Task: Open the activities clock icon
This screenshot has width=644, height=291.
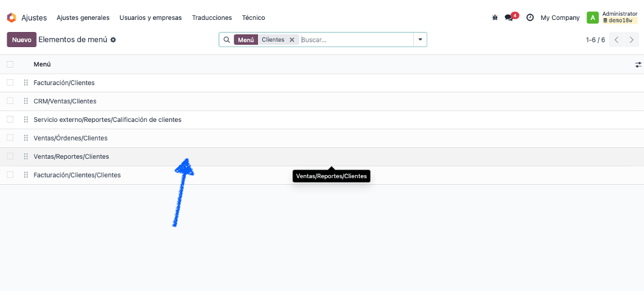Action: (x=530, y=18)
